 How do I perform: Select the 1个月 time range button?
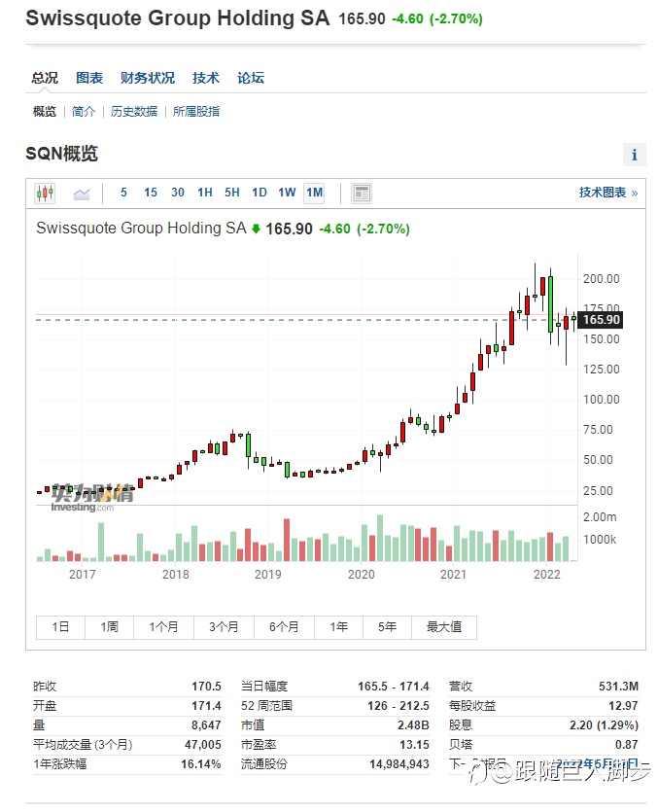point(163,627)
